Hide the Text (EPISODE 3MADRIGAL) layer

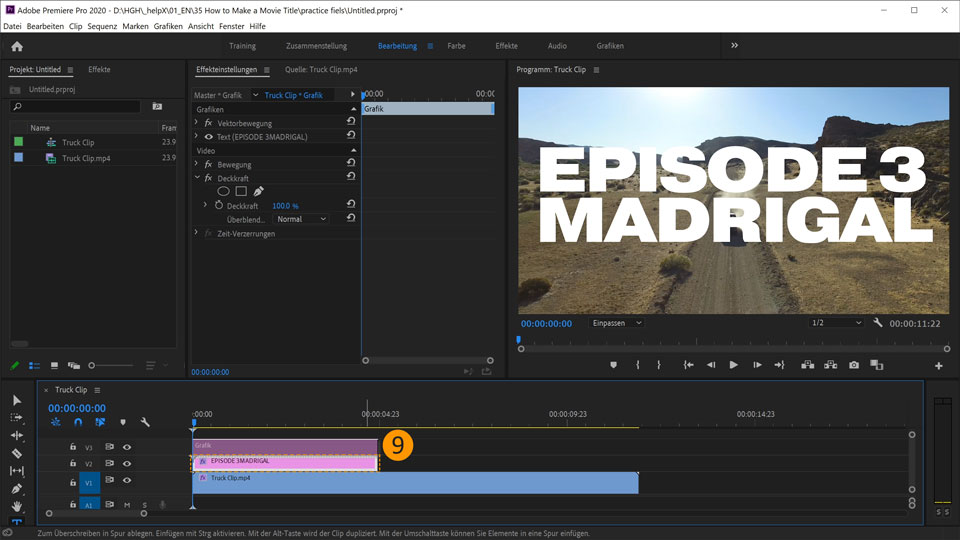209,137
